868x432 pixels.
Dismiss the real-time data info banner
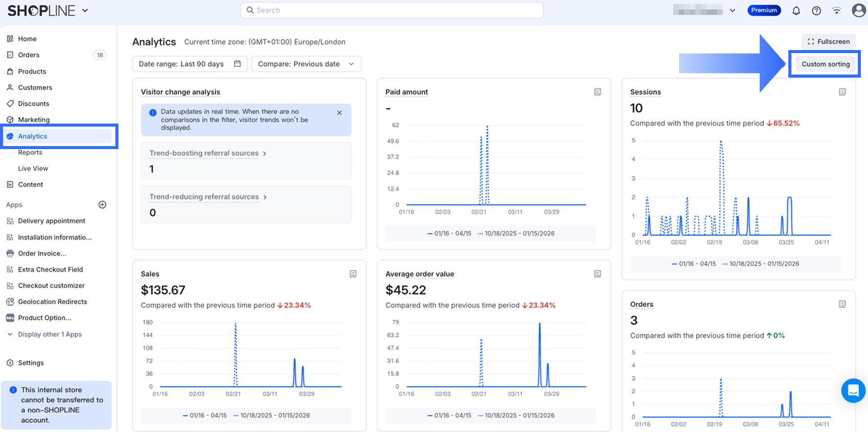(x=340, y=113)
